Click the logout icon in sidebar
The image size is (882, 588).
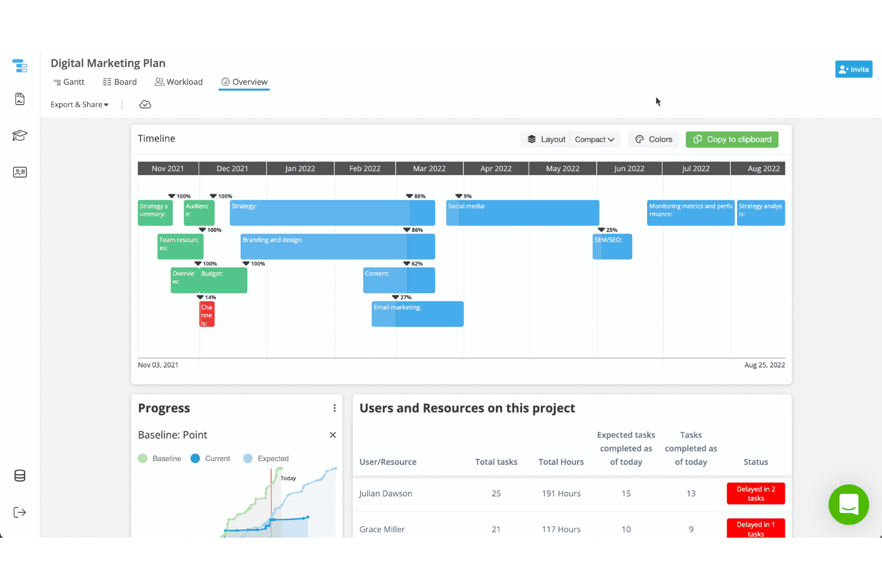(x=20, y=512)
